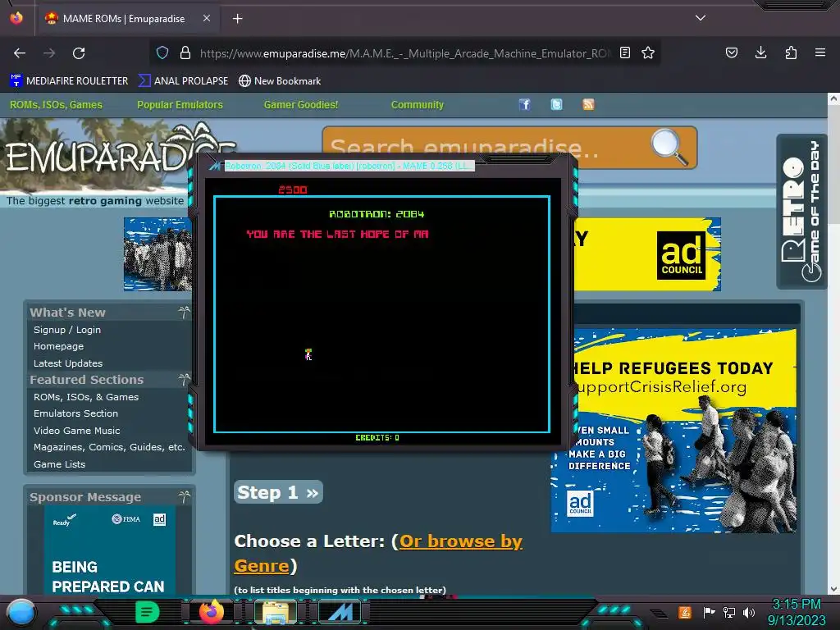Click the FEMA Being Prepared sponsor ad
Image resolution: width=840 pixels, height=630 pixels.
[x=110, y=550]
